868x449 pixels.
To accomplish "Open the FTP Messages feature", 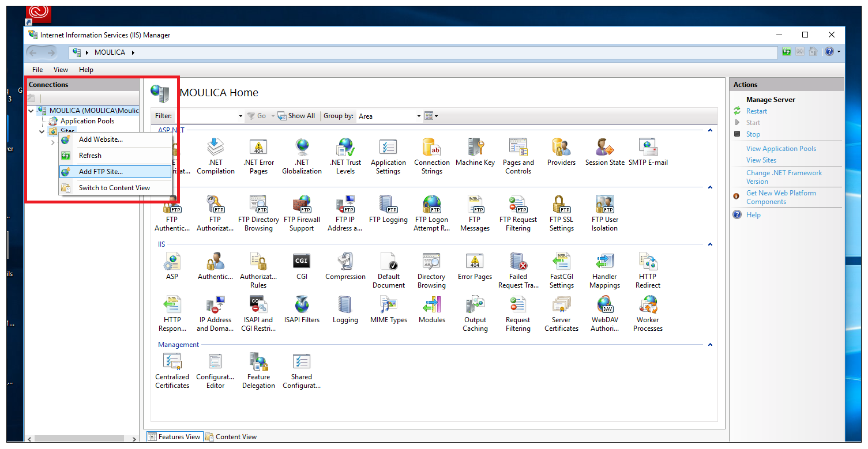I will (x=475, y=213).
